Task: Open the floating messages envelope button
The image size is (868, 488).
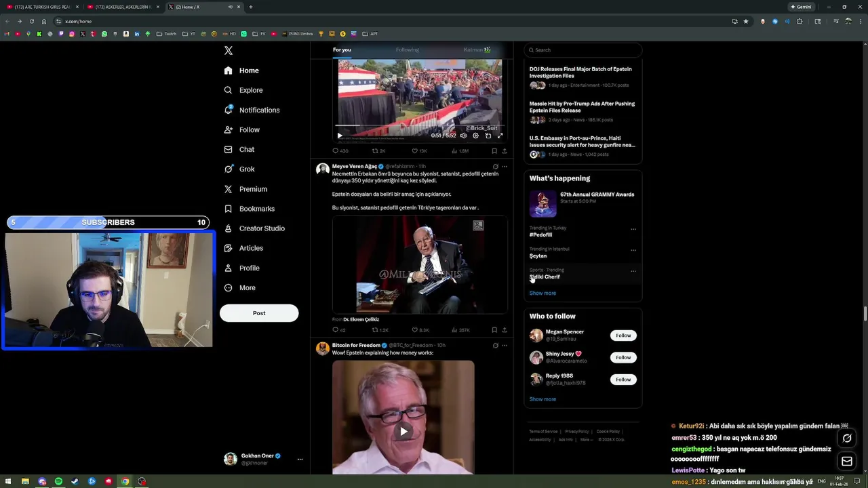Action: (x=847, y=462)
